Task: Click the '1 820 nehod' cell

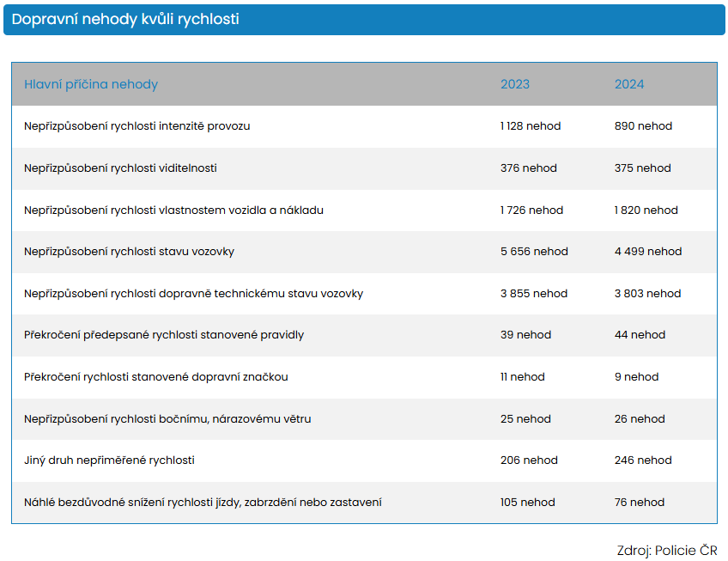Action: [x=646, y=210]
